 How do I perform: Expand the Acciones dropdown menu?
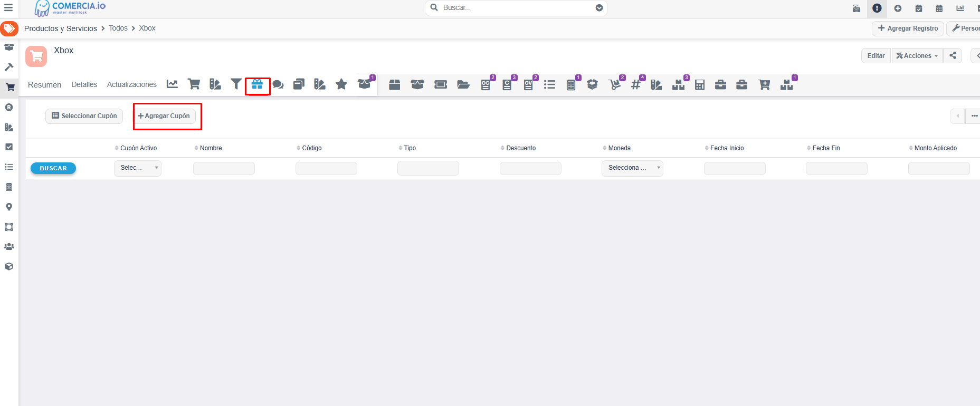(917, 55)
